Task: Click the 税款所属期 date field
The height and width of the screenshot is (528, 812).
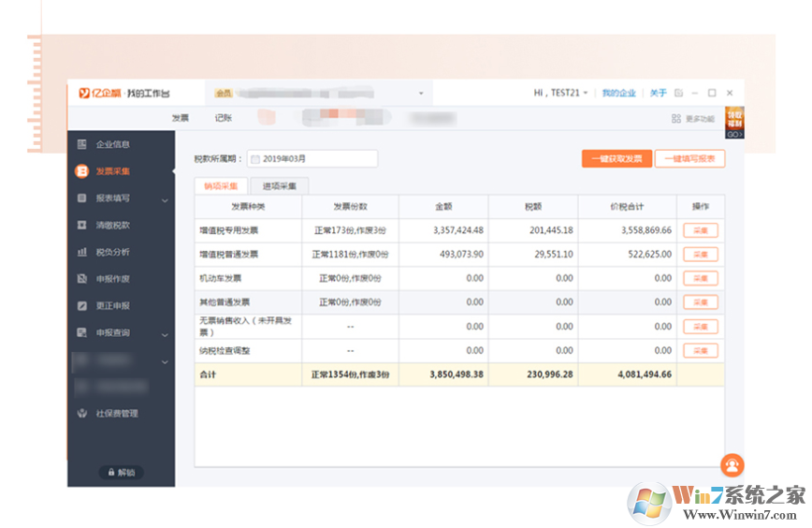Action: (x=312, y=158)
